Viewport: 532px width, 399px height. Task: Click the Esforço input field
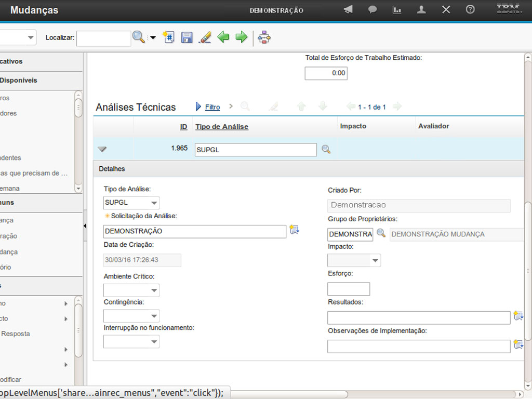pos(349,289)
